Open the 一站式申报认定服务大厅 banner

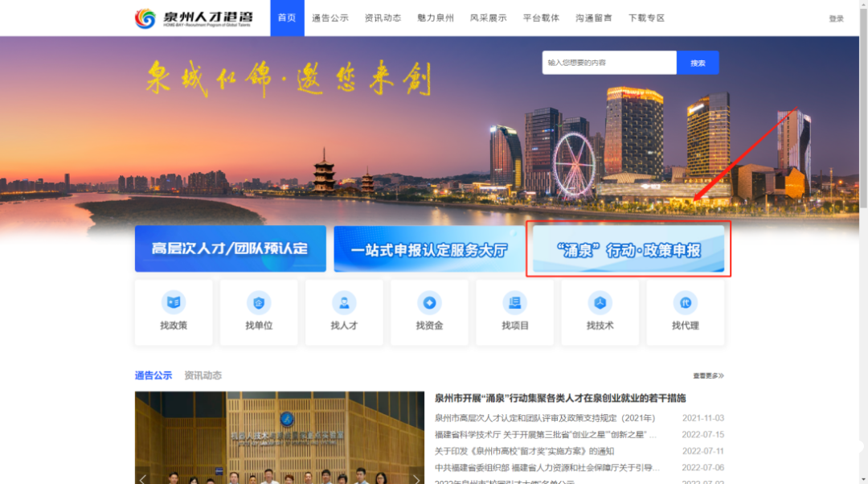pos(429,248)
